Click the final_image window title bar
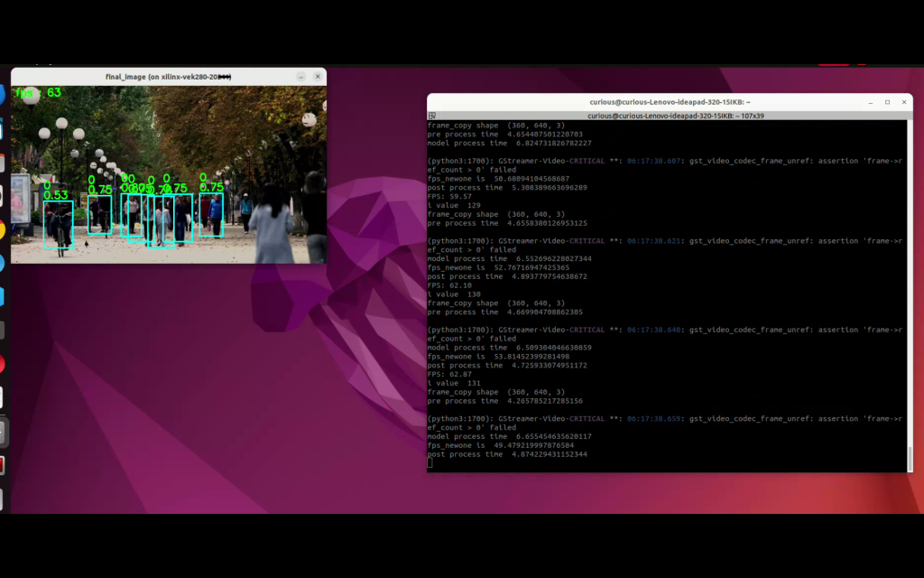Screen dimensions: 924x578 click(x=169, y=77)
